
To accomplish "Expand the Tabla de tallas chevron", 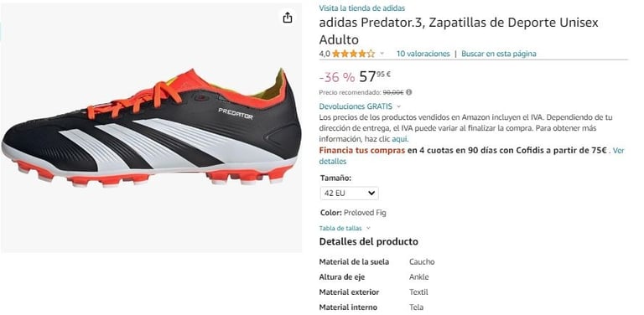I will point(368,228).
